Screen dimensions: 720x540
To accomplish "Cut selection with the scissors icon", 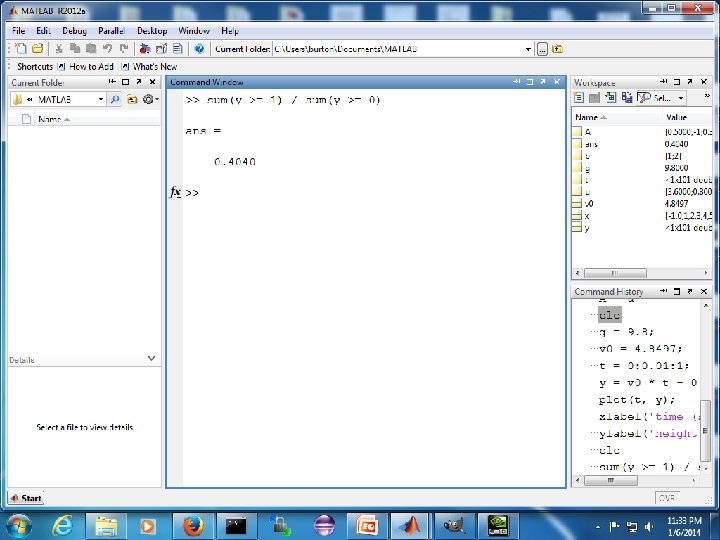I will click(59, 49).
